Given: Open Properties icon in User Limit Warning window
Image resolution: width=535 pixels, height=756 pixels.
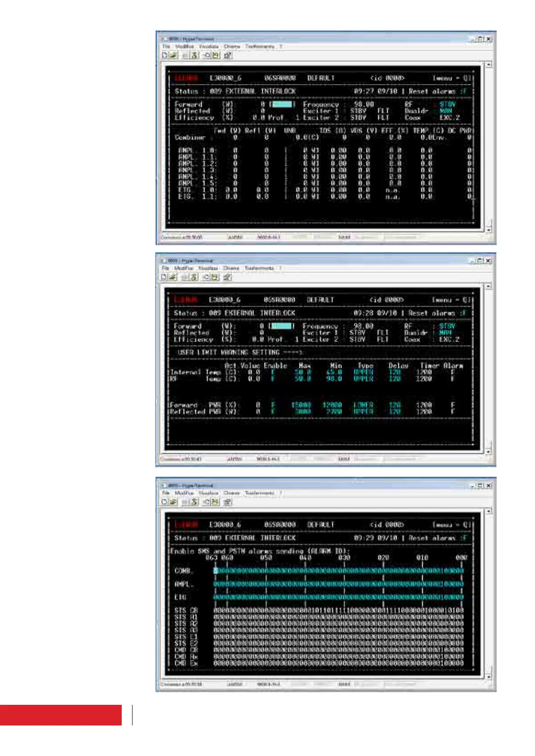Looking at the screenshot, I should (227, 277).
